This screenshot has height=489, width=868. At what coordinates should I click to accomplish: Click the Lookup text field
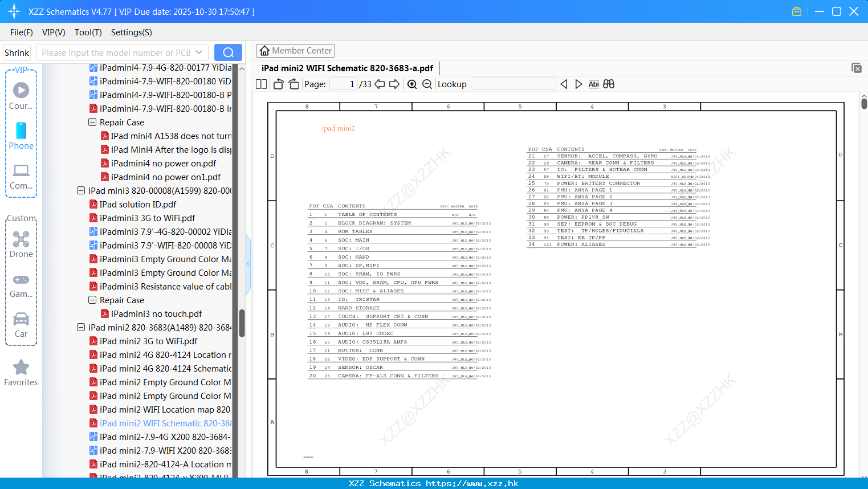click(x=514, y=84)
